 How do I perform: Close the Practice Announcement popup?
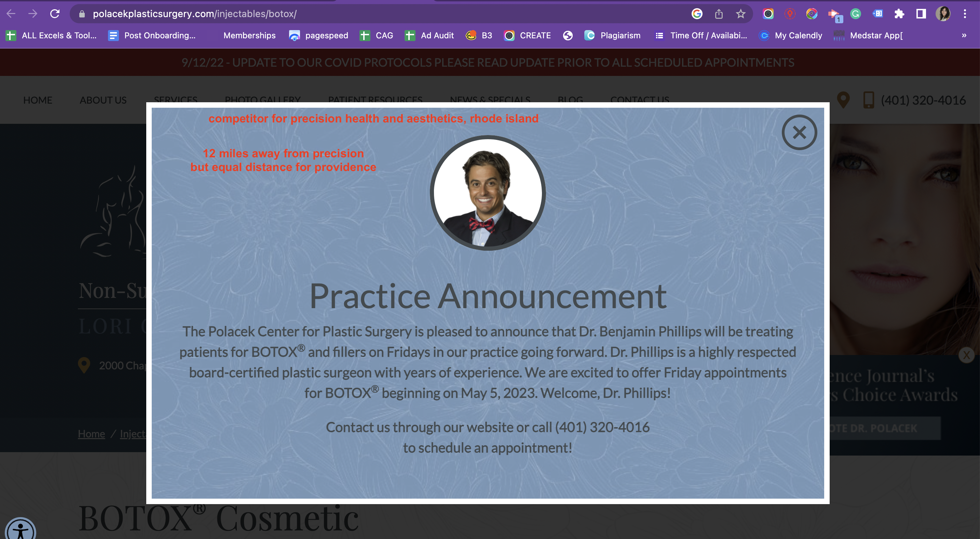pos(799,132)
